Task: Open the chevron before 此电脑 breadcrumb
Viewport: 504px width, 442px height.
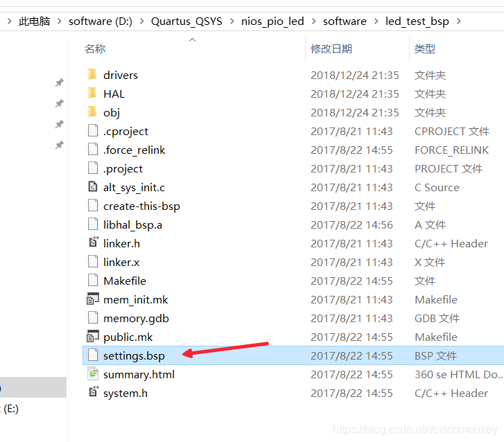Action: pos(10,21)
